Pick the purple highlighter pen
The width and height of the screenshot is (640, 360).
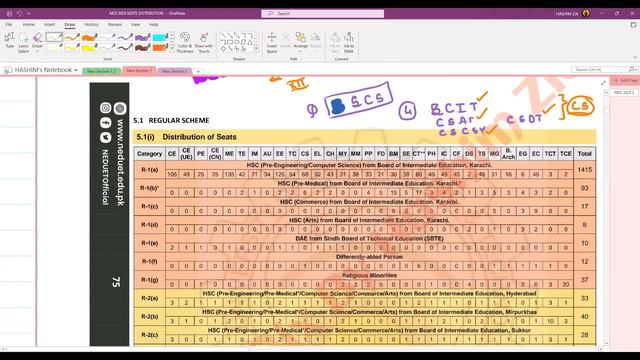click(x=142, y=37)
